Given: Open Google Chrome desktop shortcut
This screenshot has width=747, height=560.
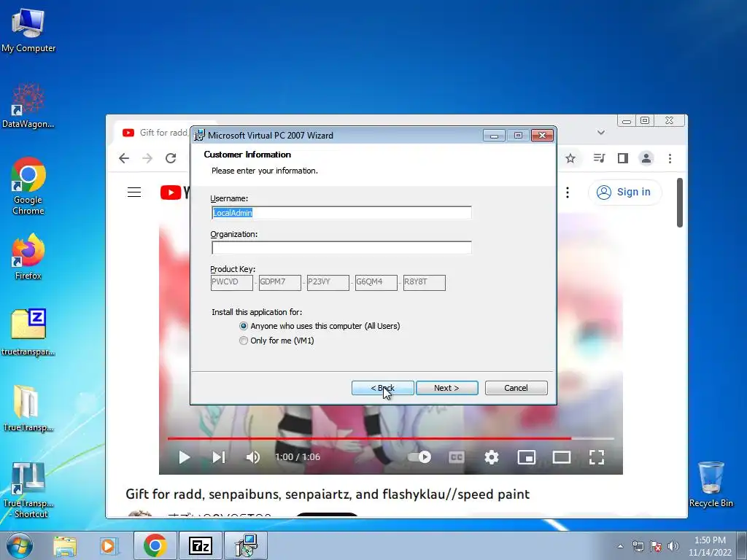Looking at the screenshot, I should tap(28, 187).
